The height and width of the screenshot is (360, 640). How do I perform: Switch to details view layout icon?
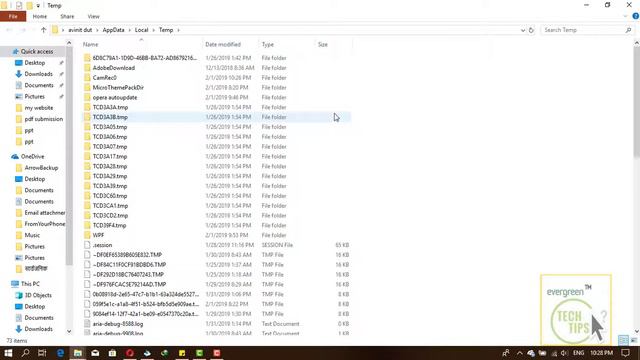(623, 340)
